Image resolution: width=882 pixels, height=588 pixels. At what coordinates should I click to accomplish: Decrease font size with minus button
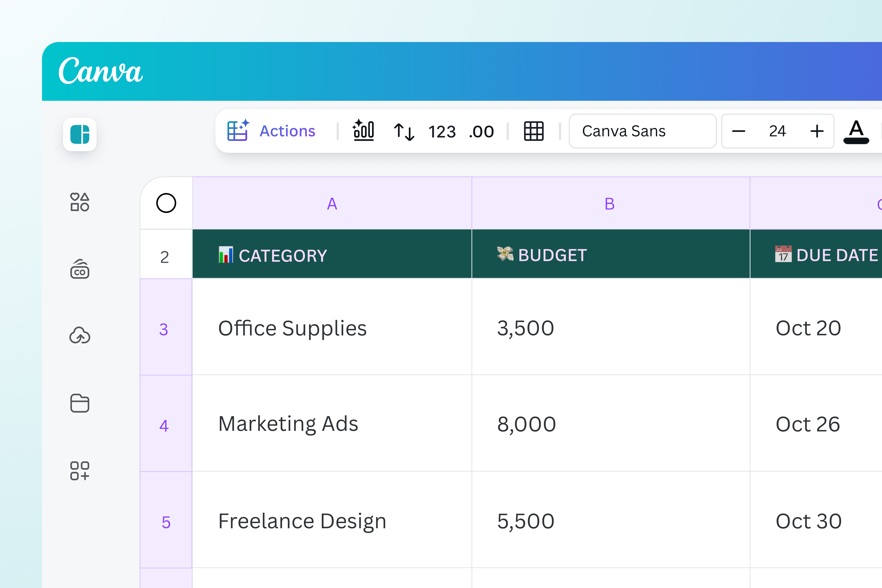coord(738,131)
